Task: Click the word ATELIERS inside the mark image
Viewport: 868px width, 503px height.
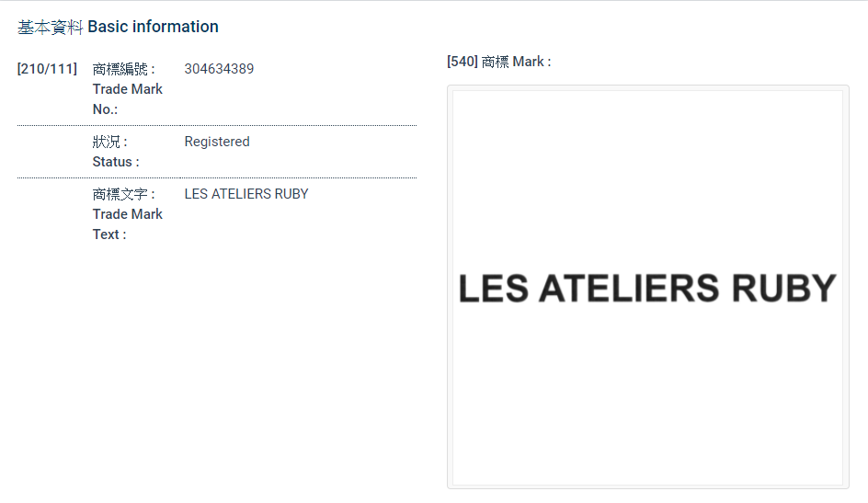Action: point(630,289)
